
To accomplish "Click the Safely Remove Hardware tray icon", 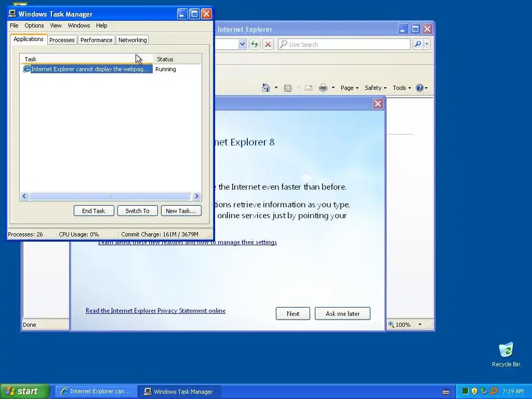I will click(484, 391).
